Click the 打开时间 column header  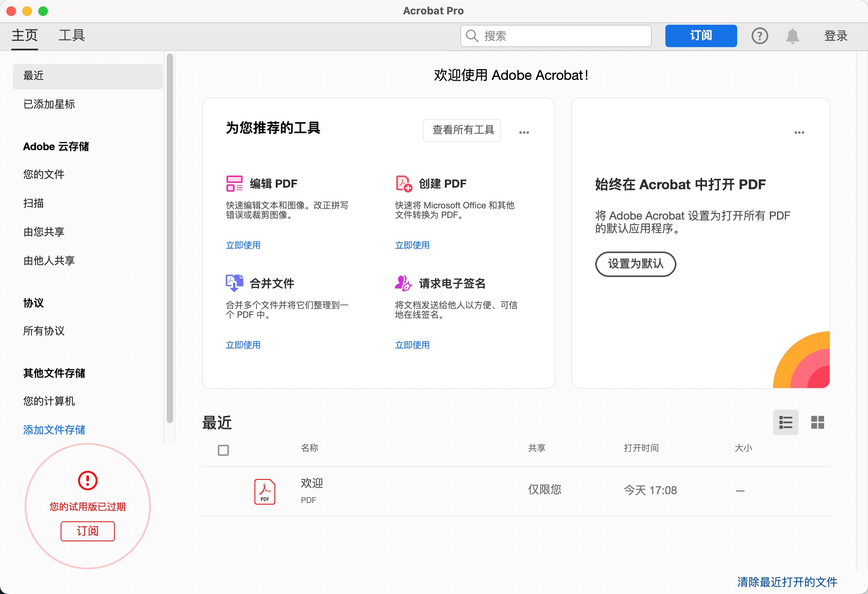click(641, 448)
